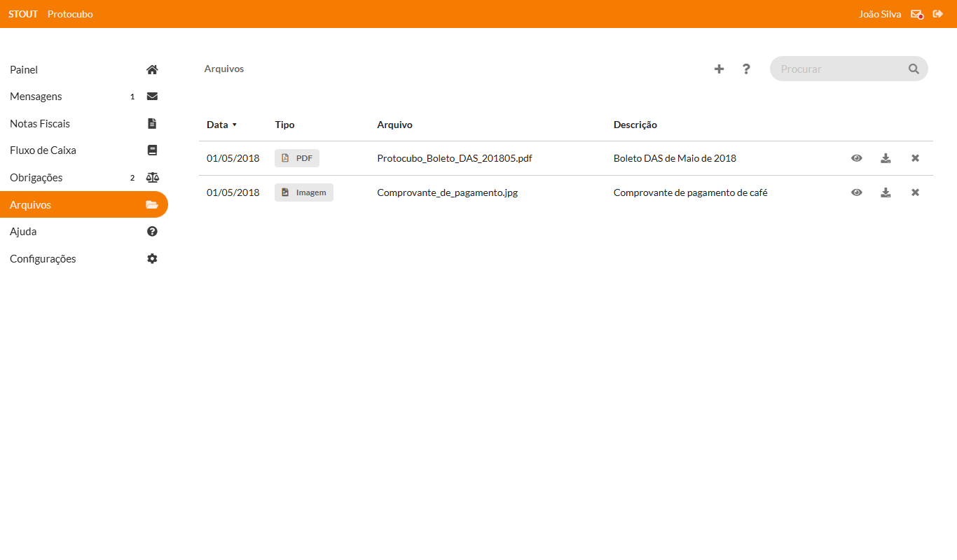957x560 pixels.
Task: Open the file Comprovante_de_pagamento.jpg link
Action: tap(448, 192)
